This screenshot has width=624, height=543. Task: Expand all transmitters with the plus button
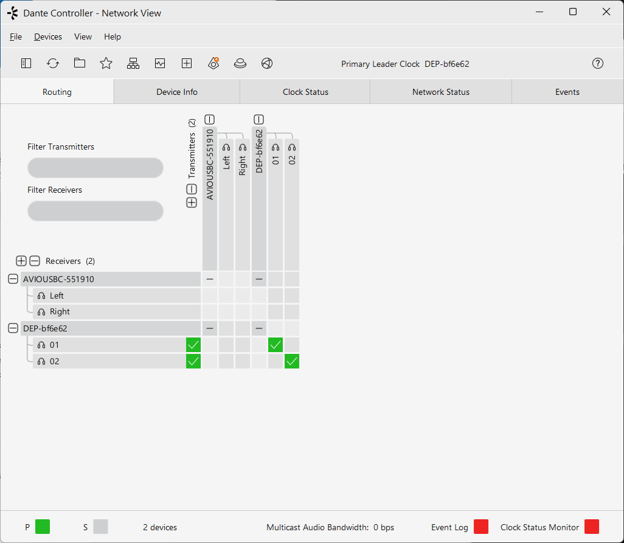(191, 203)
